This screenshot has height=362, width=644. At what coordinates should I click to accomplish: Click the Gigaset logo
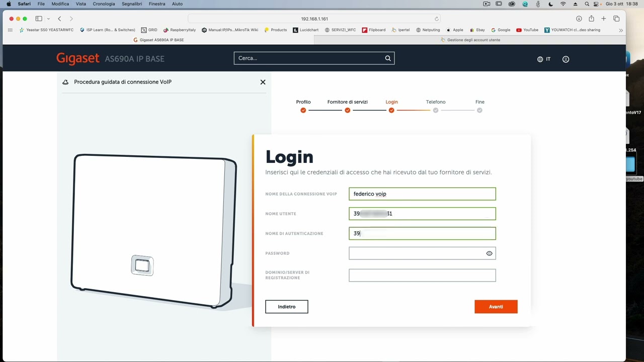click(77, 59)
